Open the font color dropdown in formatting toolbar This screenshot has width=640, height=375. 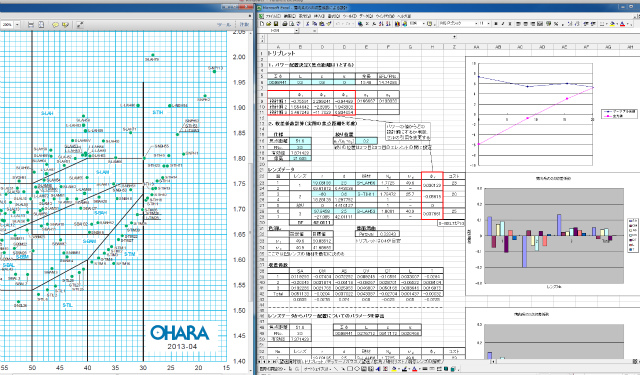[x=629, y=24]
